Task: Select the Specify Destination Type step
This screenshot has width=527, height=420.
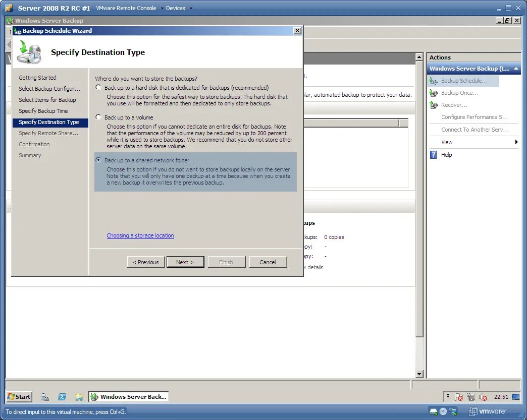Action: point(50,122)
